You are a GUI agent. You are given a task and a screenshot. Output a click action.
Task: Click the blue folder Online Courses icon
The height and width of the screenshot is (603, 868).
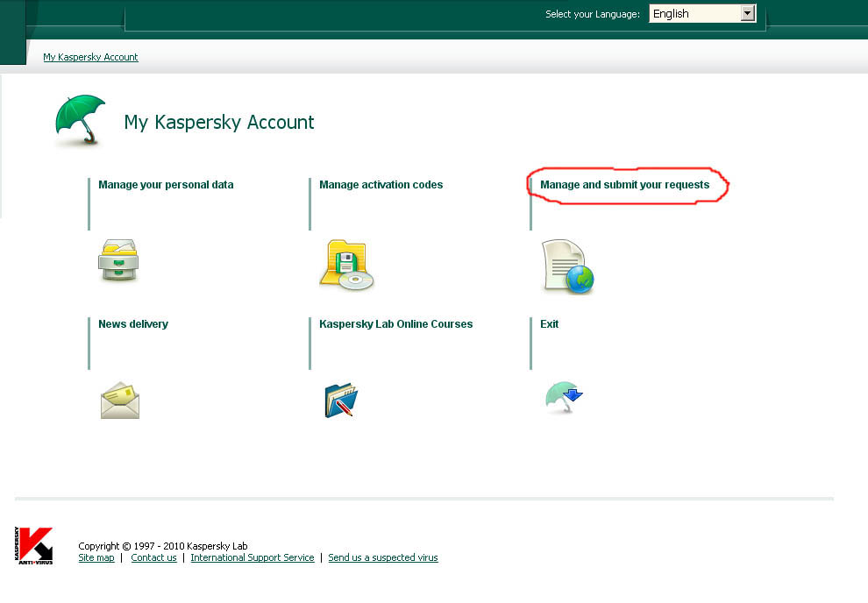[x=341, y=400]
